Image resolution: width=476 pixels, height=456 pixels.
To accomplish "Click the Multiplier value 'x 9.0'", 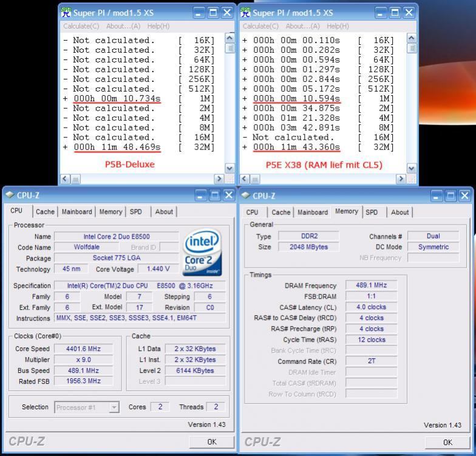I will 84,359.
